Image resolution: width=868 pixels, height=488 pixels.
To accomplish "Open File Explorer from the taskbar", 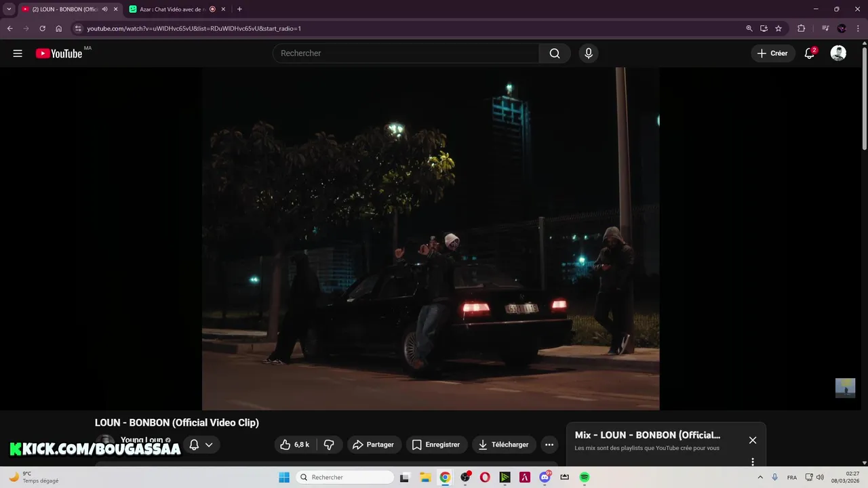I will tap(425, 477).
